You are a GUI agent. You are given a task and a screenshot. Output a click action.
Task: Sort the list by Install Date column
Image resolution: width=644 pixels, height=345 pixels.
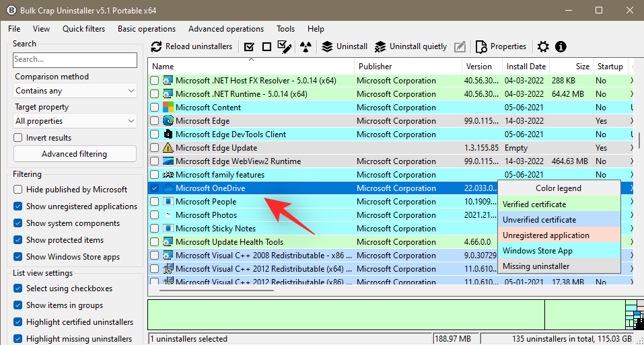[x=526, y=67]
